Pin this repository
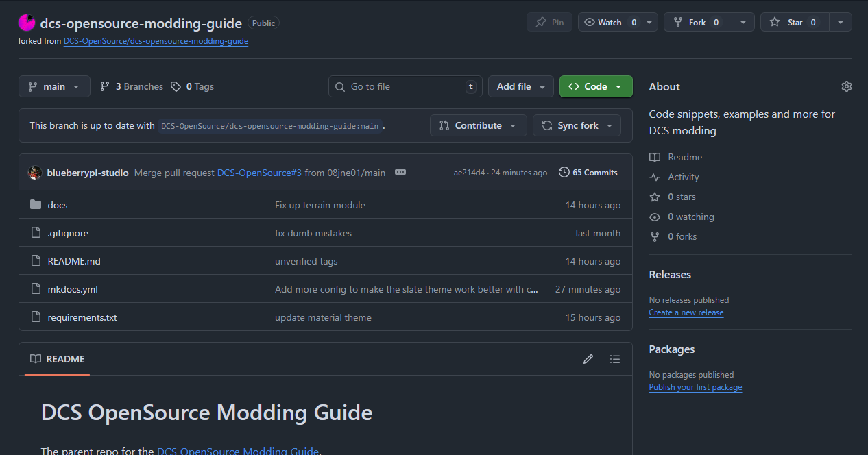 coord(549,22)
